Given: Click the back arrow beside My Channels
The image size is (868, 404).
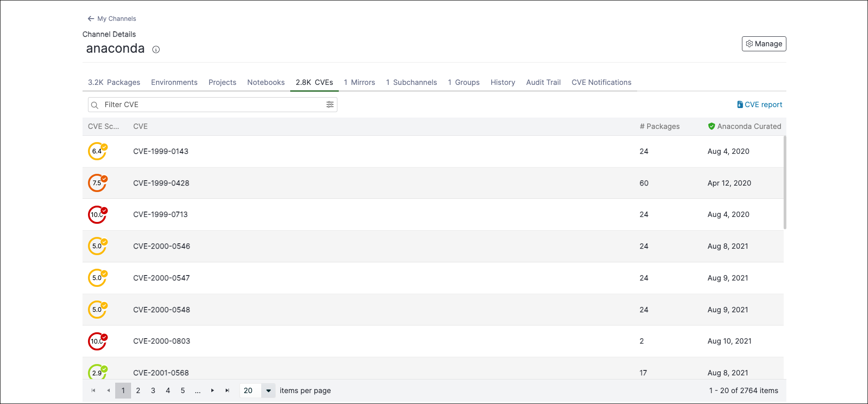Looking at the screenshot, I should coord(91,19).
